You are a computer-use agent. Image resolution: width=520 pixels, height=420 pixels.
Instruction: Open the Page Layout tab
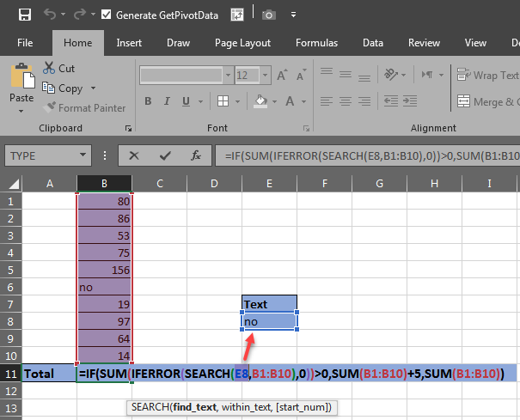click(x=242, y=43)
